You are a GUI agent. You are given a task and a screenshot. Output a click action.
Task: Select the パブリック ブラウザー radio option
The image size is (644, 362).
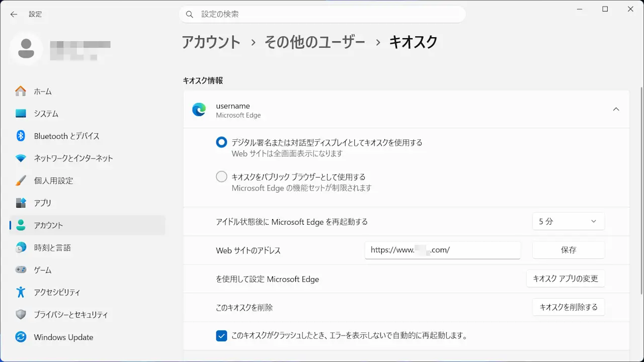[221, 177]
